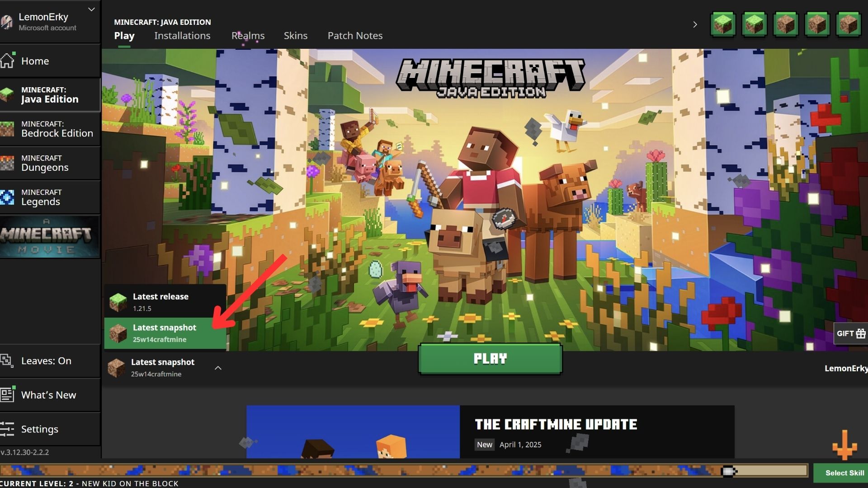Viewport: 868px width, 488px height.
Task: Open Minecraft Legends from the sidebar
Action: pyautogui.click(x=50, y=197)
